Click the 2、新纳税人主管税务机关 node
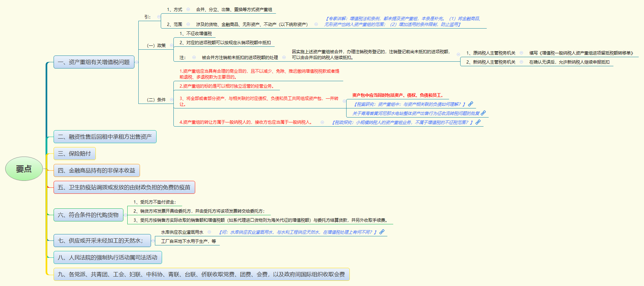 tap(491, 62)
